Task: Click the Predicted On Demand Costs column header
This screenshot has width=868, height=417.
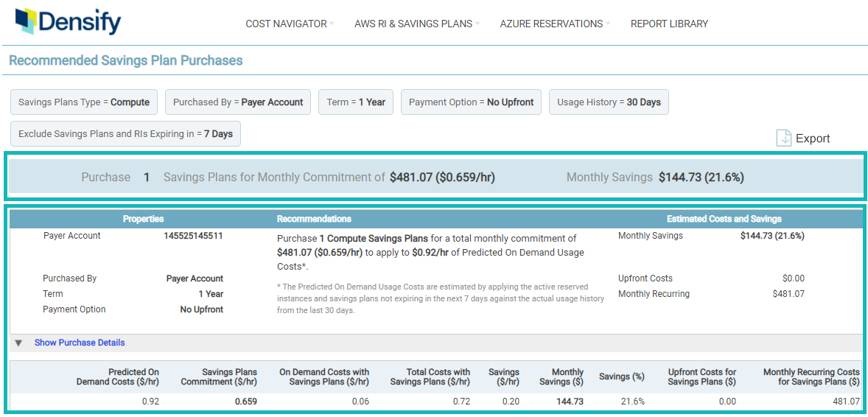Action: [x=118, y=376]
